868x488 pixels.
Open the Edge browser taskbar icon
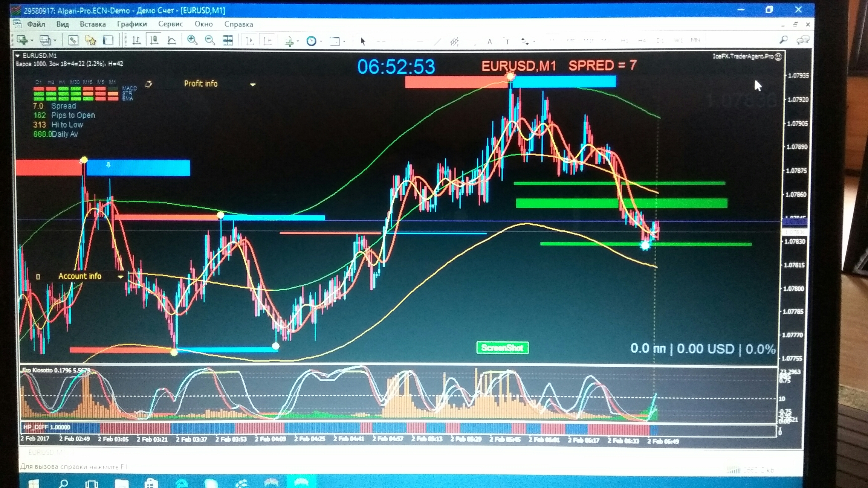pos(182,483)
